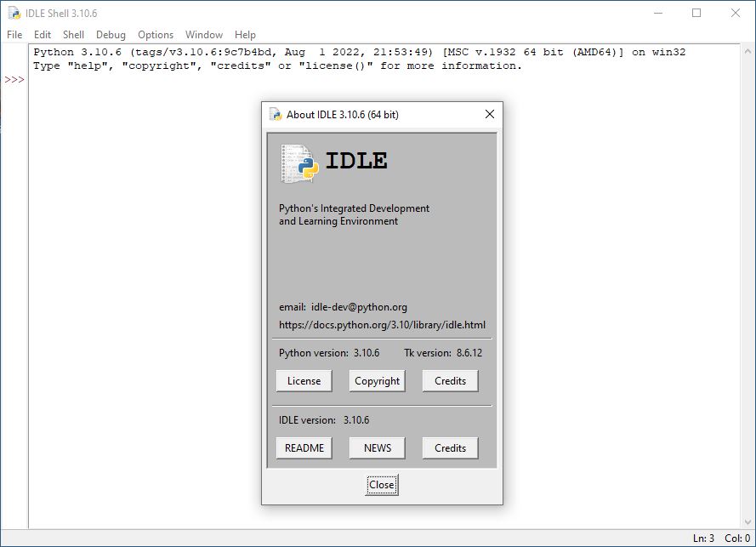756x547 pixels.
Task: Open the Window menu
Action: coord(204,35)
